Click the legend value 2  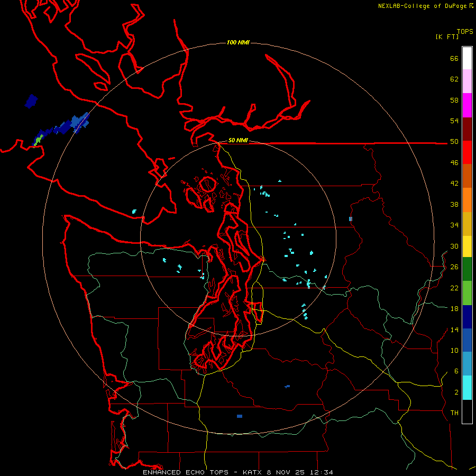tap(456, 392)
